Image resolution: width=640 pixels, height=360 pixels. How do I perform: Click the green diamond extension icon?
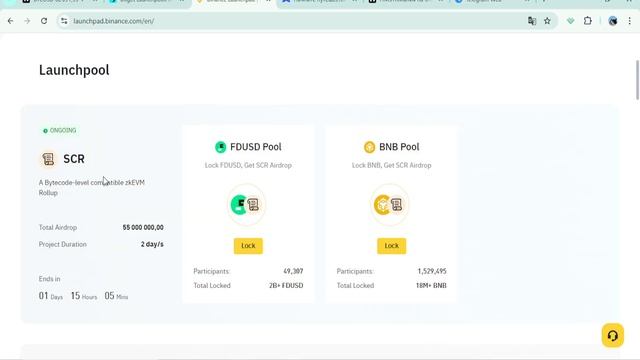coord(571,21)
